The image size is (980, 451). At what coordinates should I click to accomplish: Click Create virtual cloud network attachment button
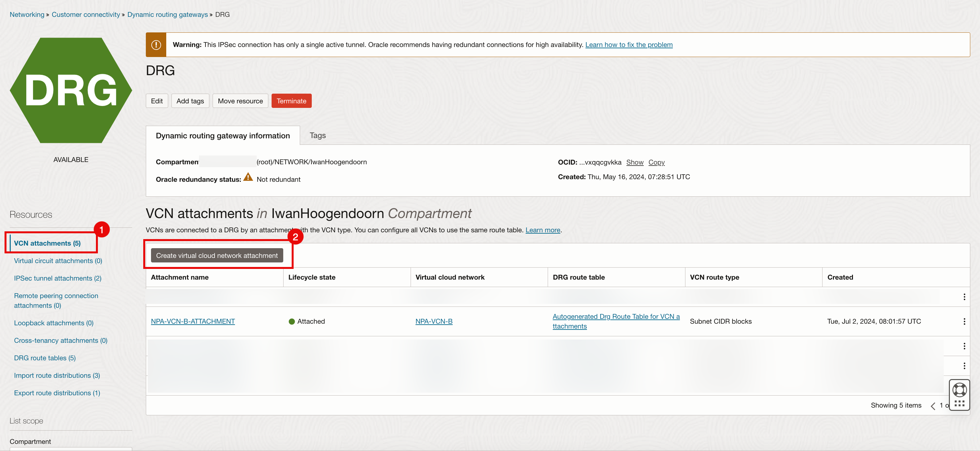coord(217,256)
